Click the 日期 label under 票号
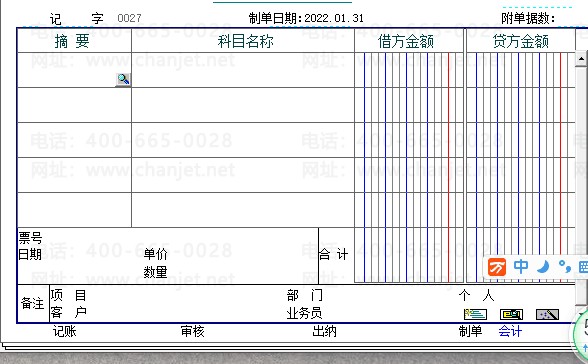 pos(30,254)
